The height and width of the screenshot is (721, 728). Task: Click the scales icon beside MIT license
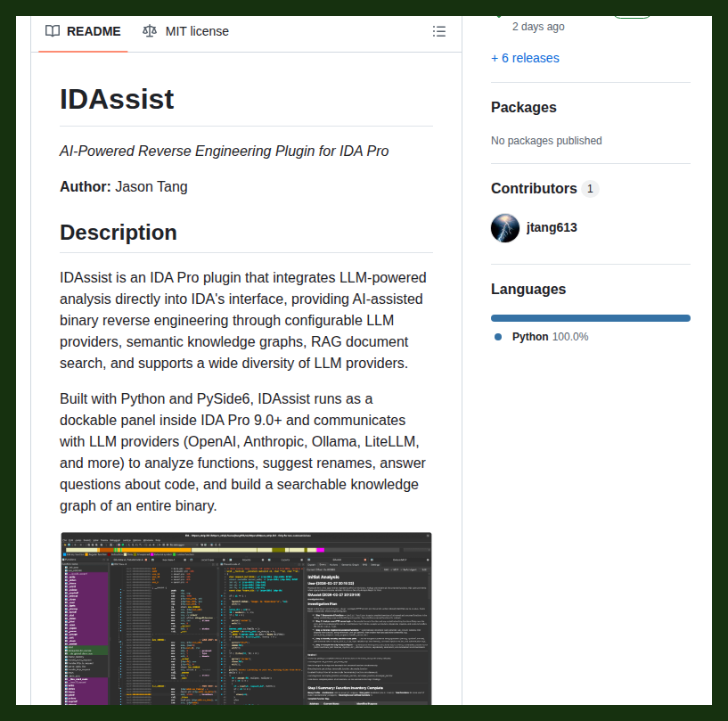coord(150,31)
